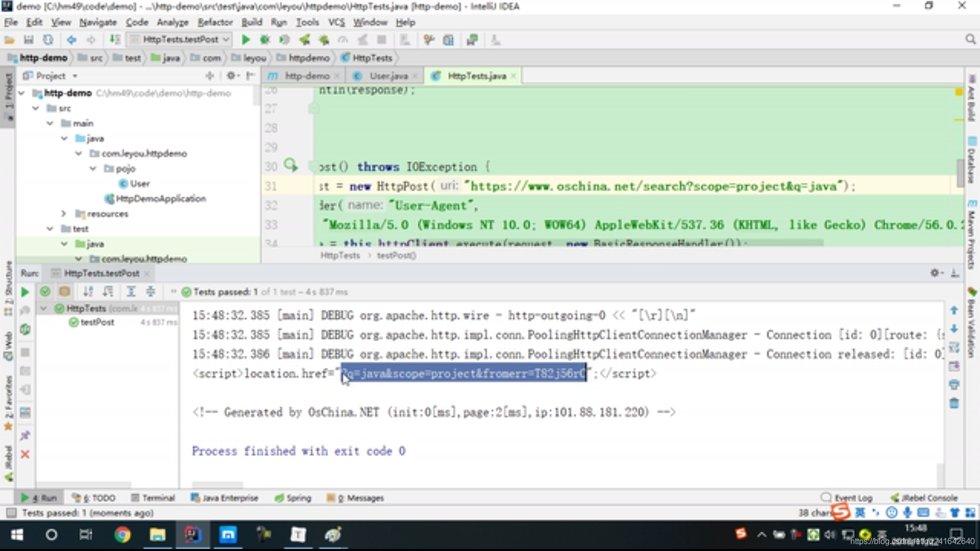This screenshot has height=551, width=980.
Task: Collapse the pojo package node
Action: point(93,168)
